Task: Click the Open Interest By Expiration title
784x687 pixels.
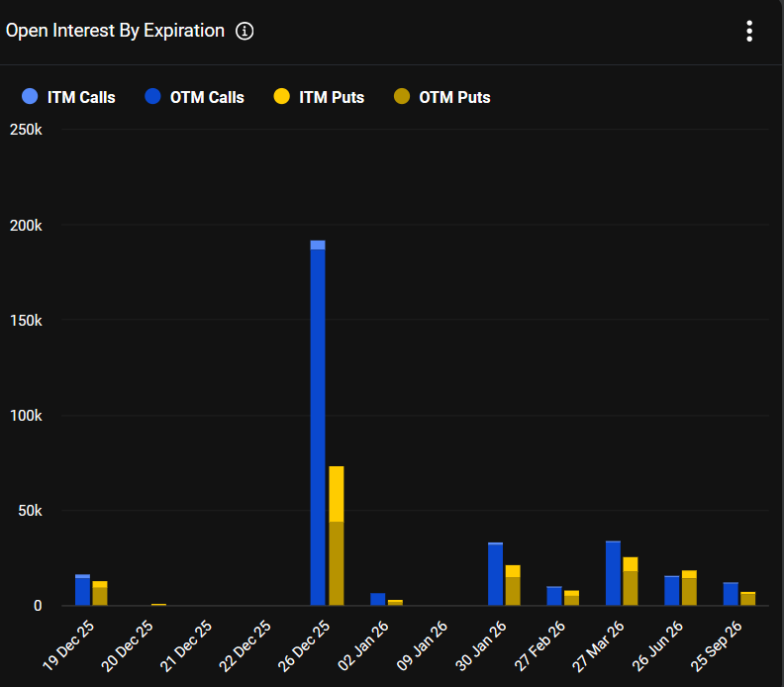Action: point(116,31)
